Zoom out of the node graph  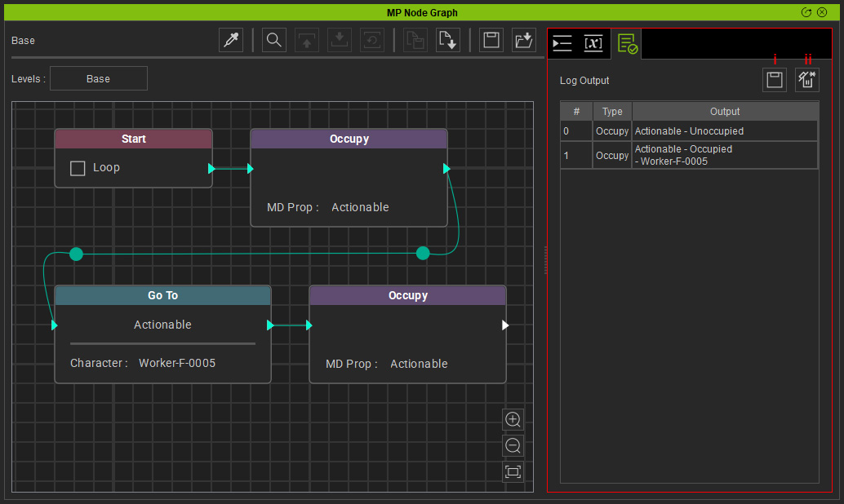(x=513, y=445)
